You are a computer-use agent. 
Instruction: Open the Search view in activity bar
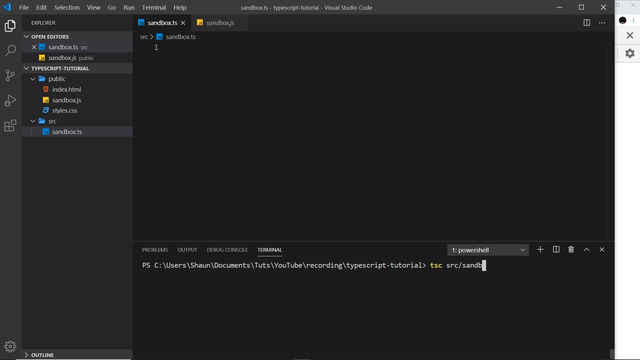[10, 51]
